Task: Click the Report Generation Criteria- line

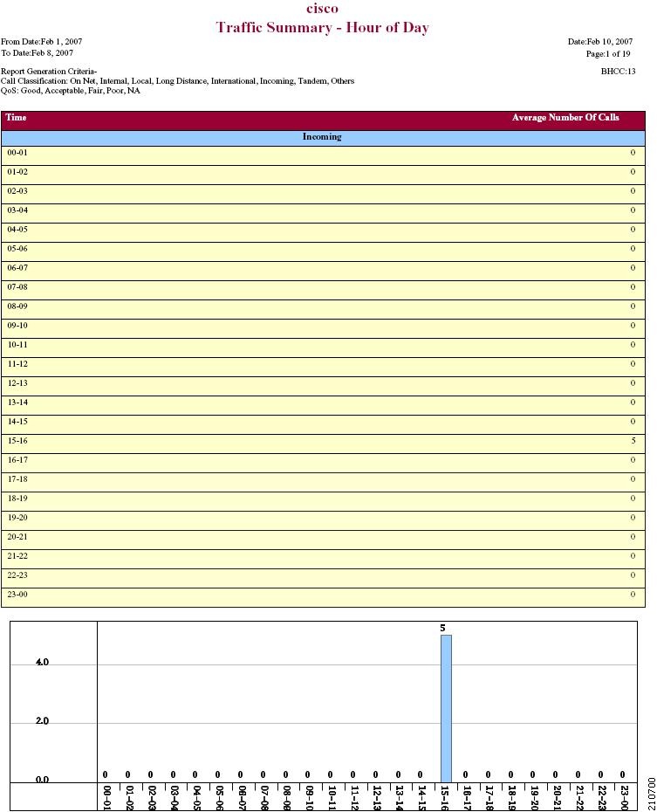Action: 49,72
